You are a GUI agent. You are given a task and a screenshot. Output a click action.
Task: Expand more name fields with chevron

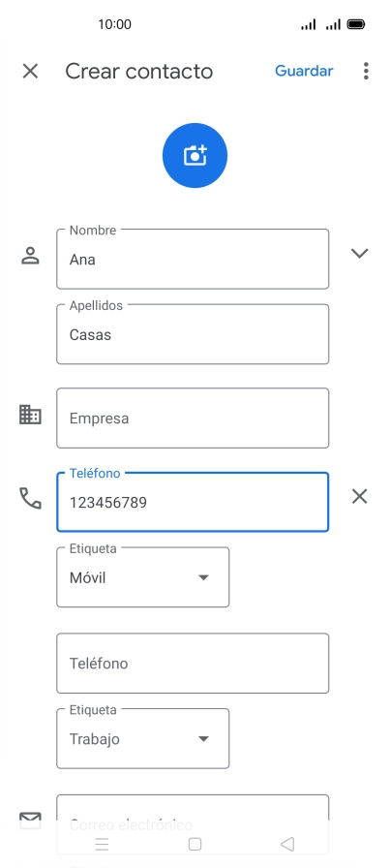click(x=360, y=253)
